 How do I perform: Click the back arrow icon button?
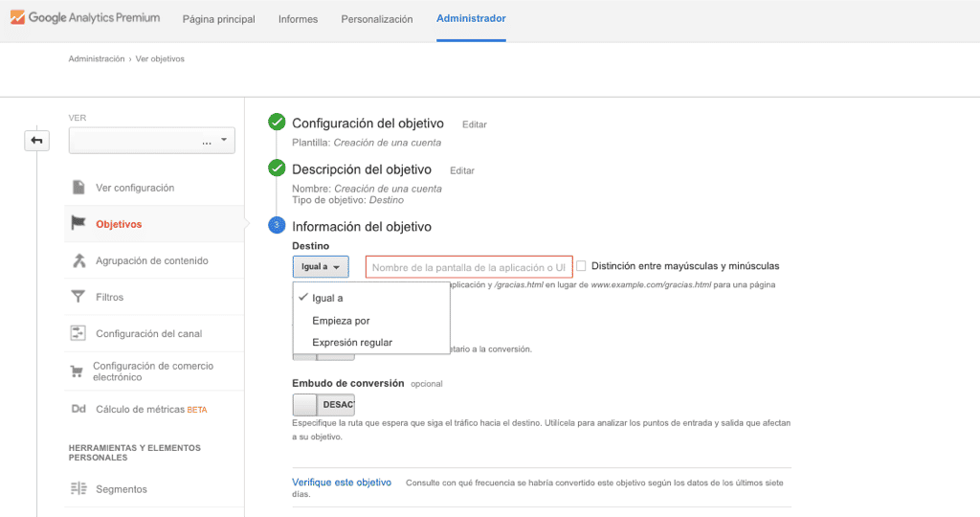click(x=36, y=141)
